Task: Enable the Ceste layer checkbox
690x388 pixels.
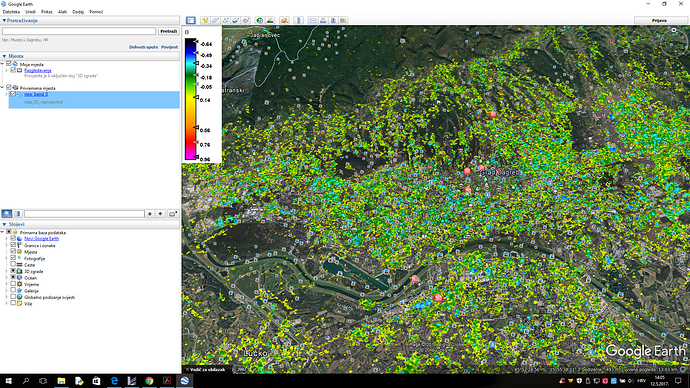Action: (x=13, y=265)
